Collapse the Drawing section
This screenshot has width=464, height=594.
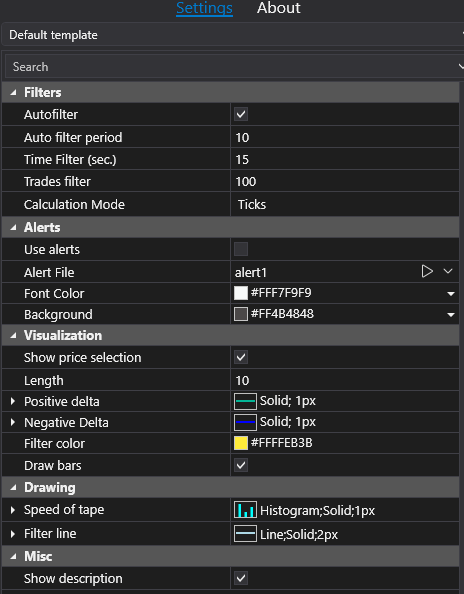coord(13,488)
